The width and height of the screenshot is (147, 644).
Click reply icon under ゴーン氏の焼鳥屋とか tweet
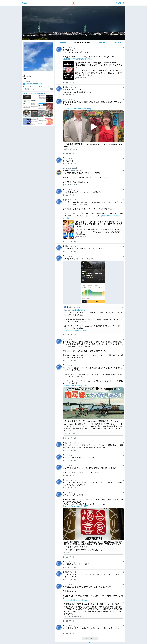tap(64, 579)
